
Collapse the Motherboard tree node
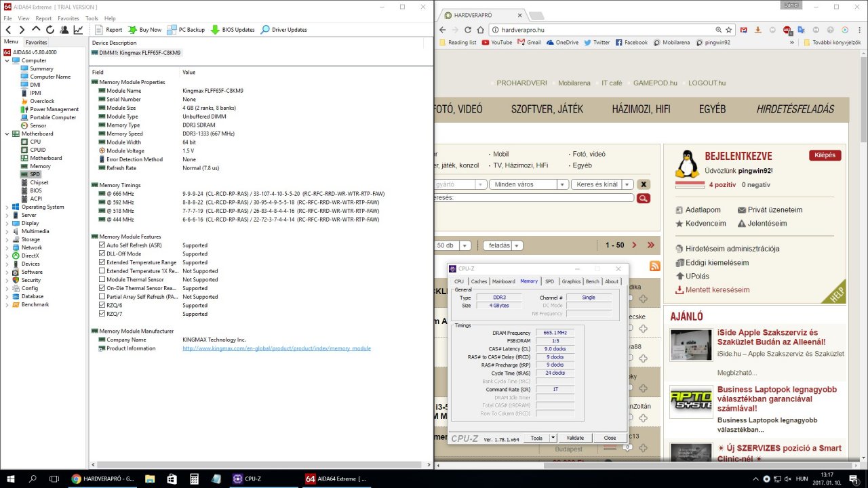point(7,134)
